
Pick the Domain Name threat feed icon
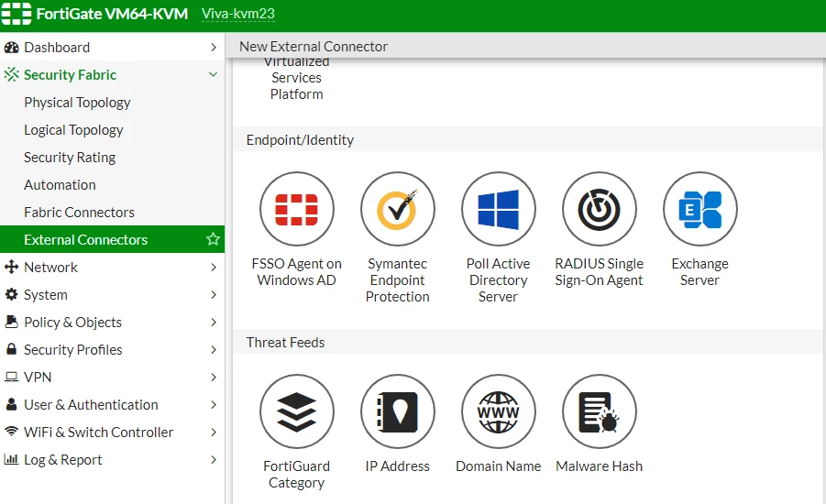point(499,411)
